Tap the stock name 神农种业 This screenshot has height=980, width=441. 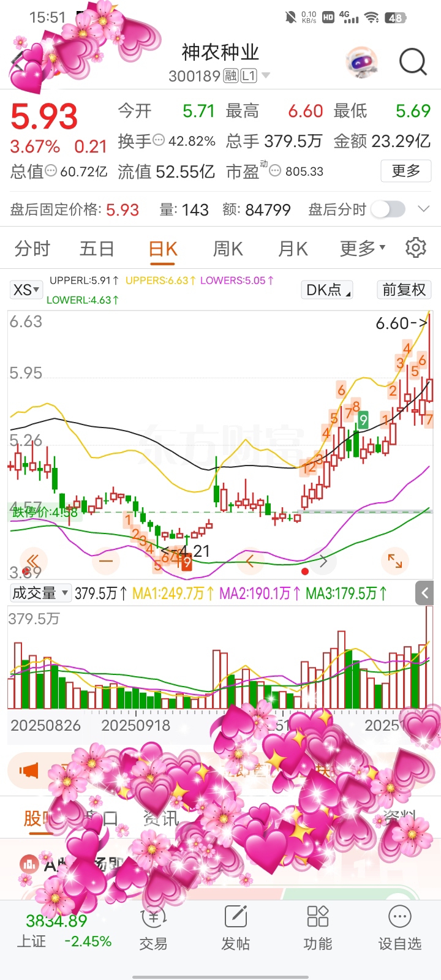(221, 53)
